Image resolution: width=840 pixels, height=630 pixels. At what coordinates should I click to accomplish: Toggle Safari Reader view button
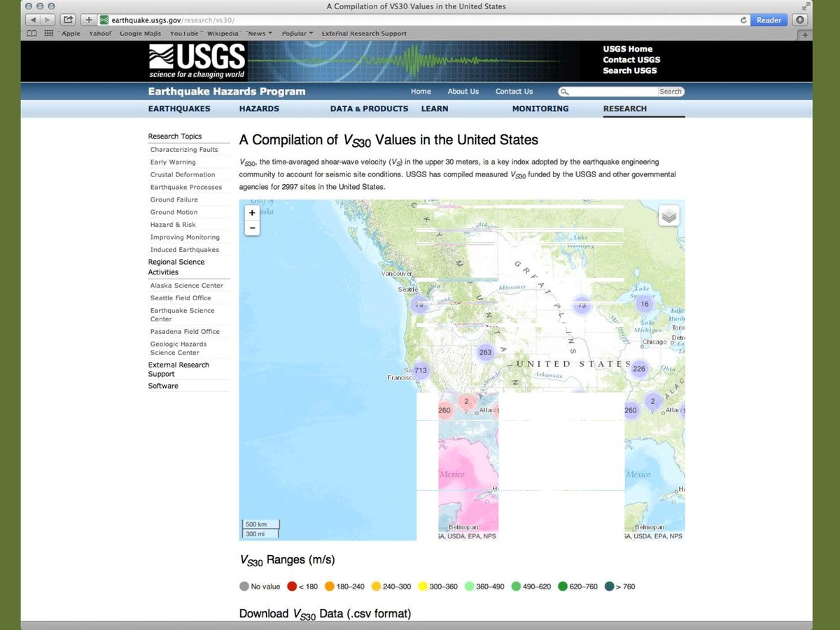click(x=769, y=20)
